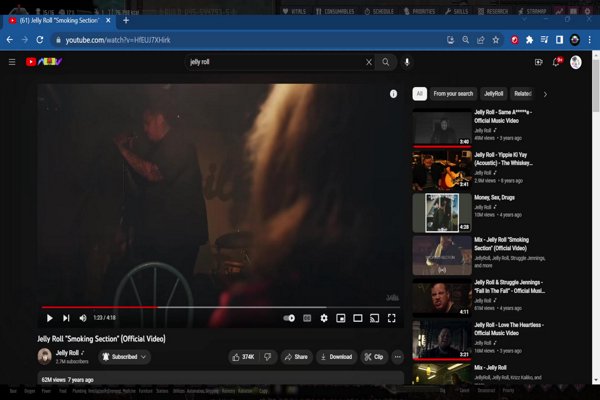
Task: Open Research tab in background game
Action: 493,11
